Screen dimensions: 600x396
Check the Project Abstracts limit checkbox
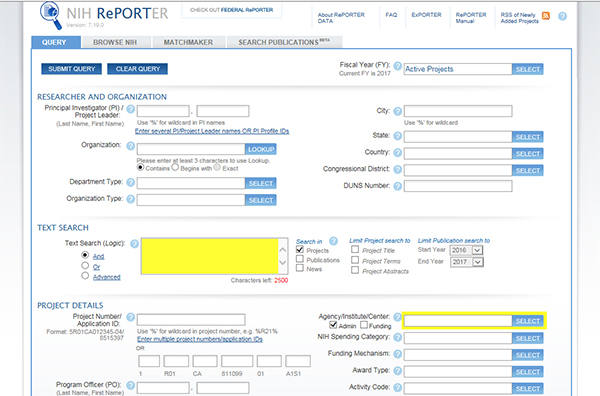click(355, 270)
